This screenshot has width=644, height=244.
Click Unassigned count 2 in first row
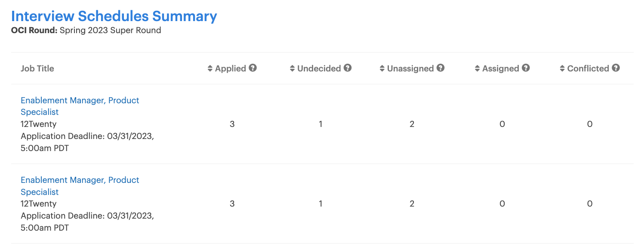[412, 124]
